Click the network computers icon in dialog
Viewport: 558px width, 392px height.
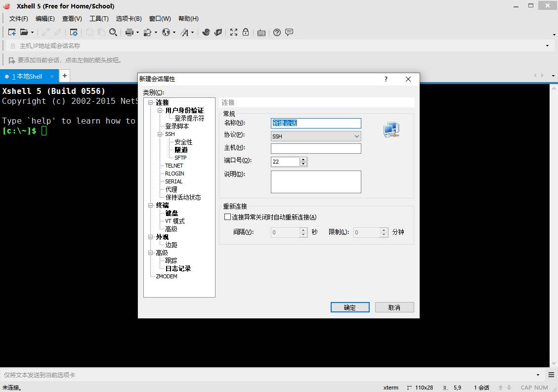point(391,129)
